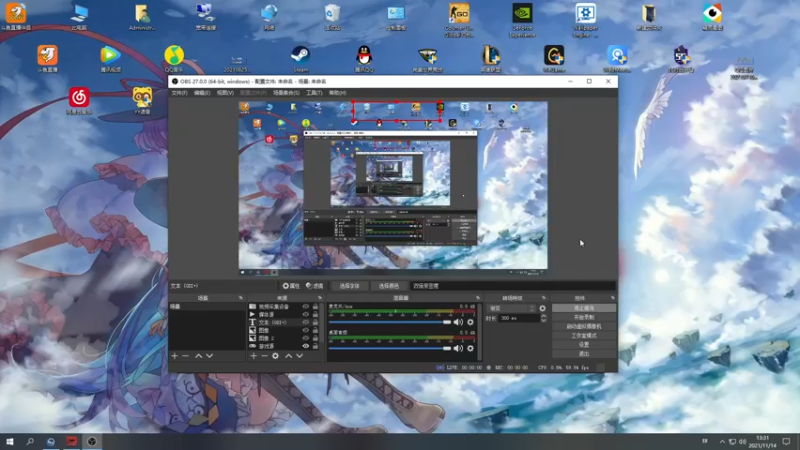Viewport: 800px width, 450px height.
Task: Open the 场景集合 menu
Action: click(x=282, y=92)
